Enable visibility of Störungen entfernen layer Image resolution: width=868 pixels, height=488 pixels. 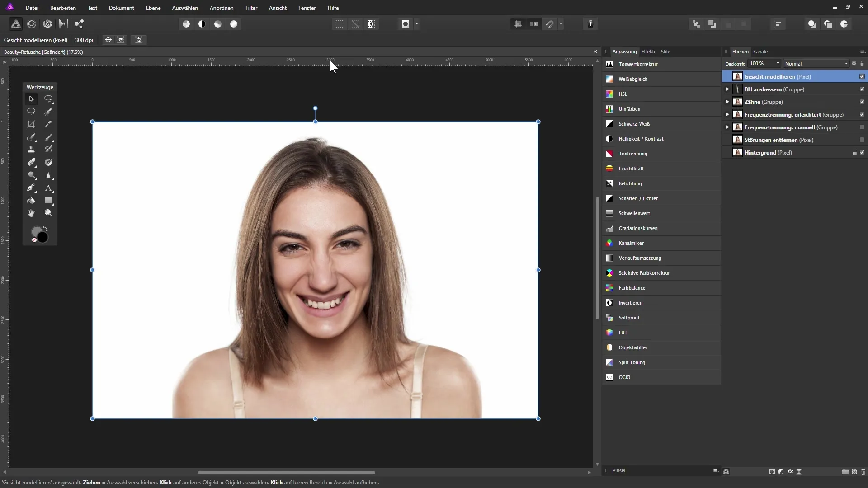click(862, 140)
